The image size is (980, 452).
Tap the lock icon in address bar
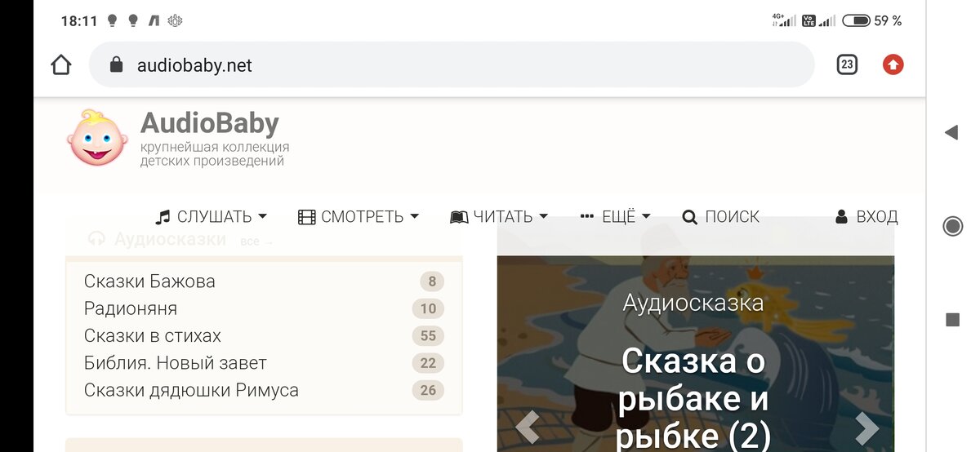coord(116,64)
